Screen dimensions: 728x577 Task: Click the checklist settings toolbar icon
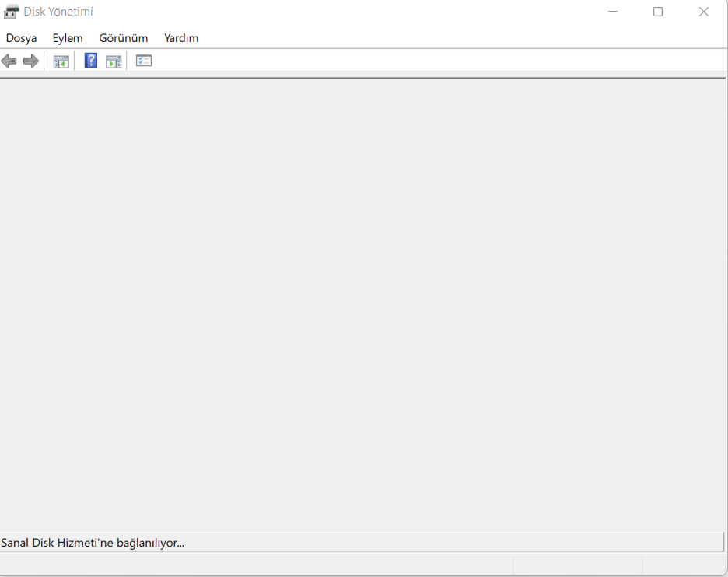tap(144, 61)
